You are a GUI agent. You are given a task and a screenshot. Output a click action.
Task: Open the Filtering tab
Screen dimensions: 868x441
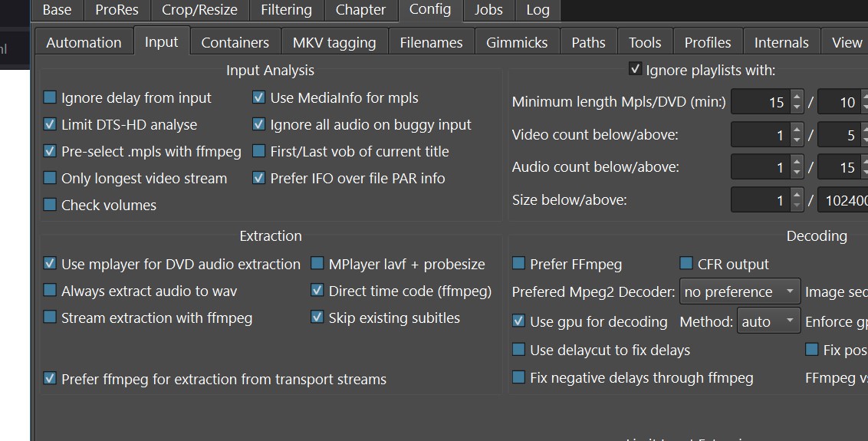click(x=286, y=10)
